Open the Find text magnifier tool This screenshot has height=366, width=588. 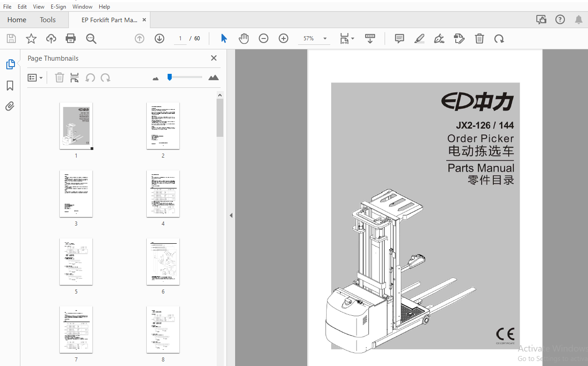91,39
